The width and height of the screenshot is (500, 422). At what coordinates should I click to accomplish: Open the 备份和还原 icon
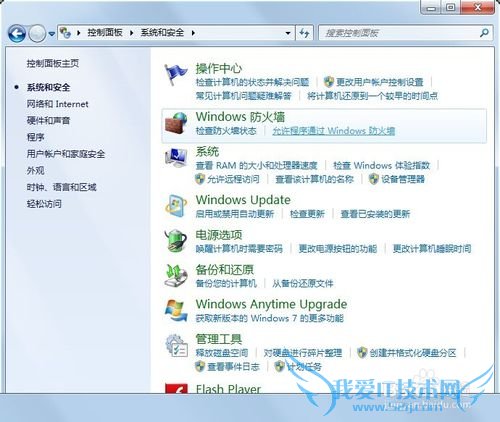(176, 276)
